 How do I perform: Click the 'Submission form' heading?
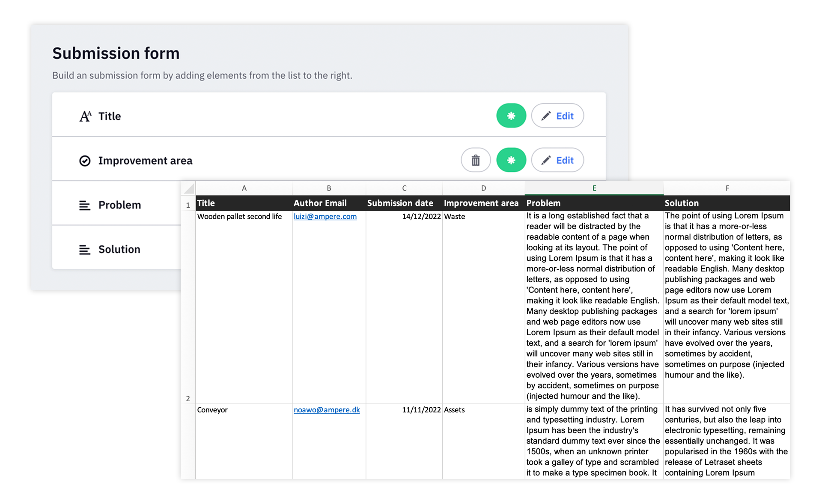coord(116,54)
